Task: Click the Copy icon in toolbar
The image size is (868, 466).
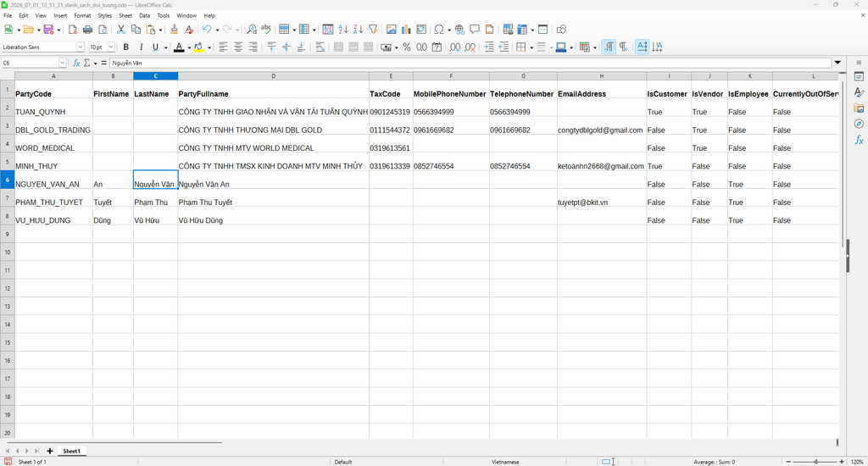Action: click(136, 30)
